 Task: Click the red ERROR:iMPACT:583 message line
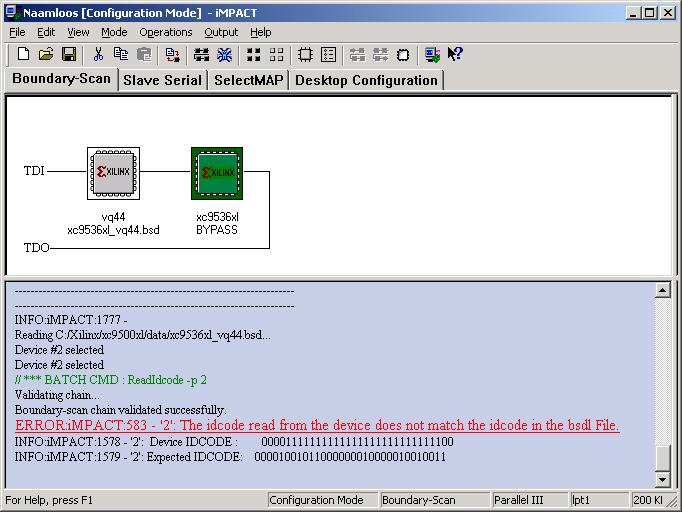(x=317, y=425)
